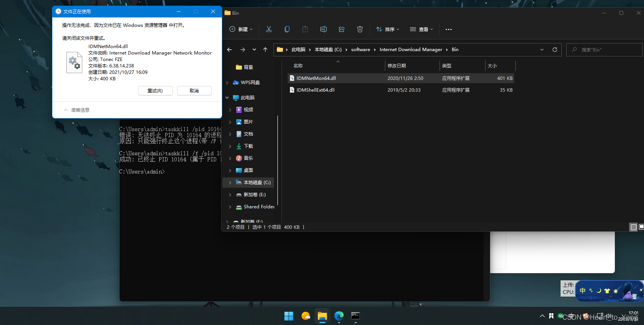Click 本地磁盘 (C:) breadcrumb segment
The height and width of the screenshot is (325, 644).
328,50
